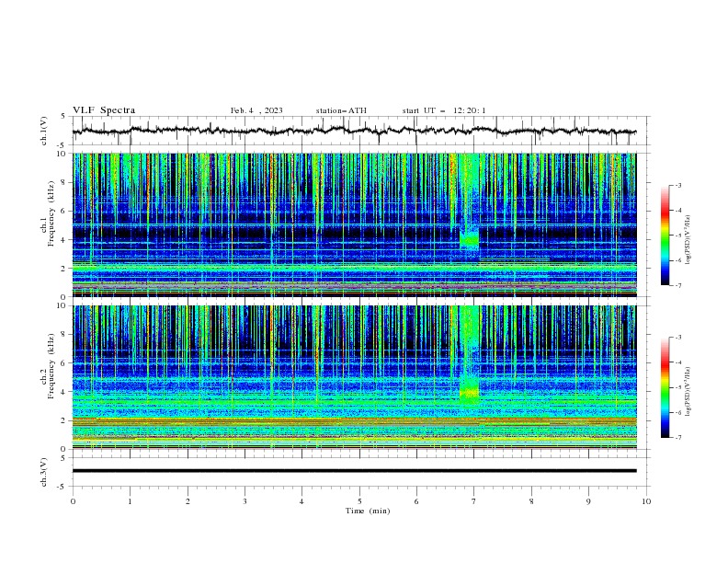Click the "6" kHz tick on the ch.2 frequency axis
The width and height of the screenshot is (728, 563).
[64, 363]
